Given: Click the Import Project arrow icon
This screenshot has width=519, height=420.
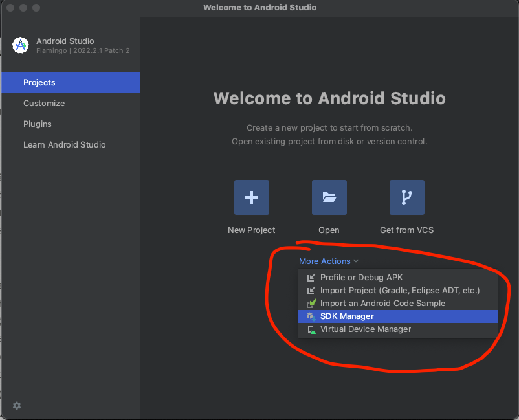Looking at the screenshot, I should point(311,291).
